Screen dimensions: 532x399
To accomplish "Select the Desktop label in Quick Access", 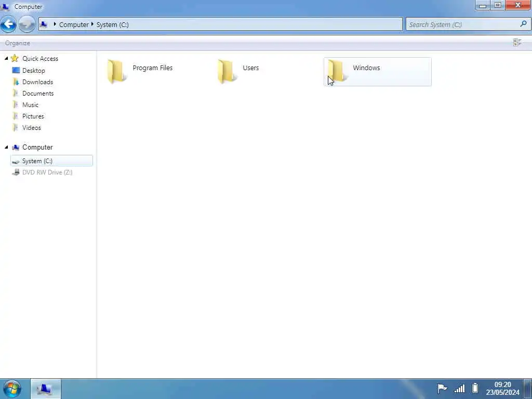I will (x=34, y=71).
